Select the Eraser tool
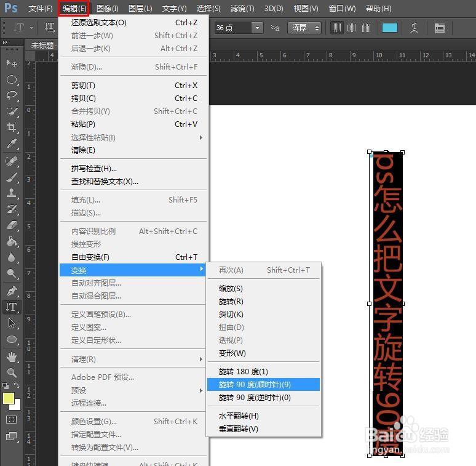Image resolution: width=476 pixels, height=466 pixels. click(x=12, y=225)
